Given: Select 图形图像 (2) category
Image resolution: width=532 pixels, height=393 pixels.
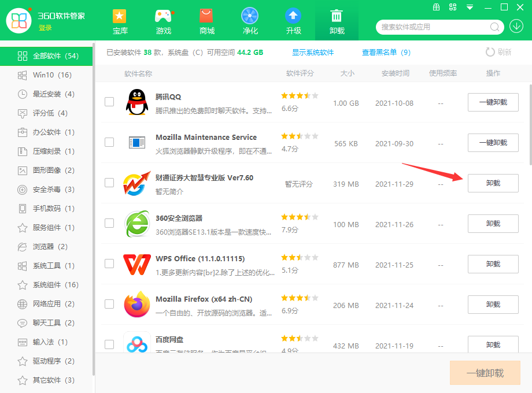Looking at the screenshot, I should coord(46,170).
